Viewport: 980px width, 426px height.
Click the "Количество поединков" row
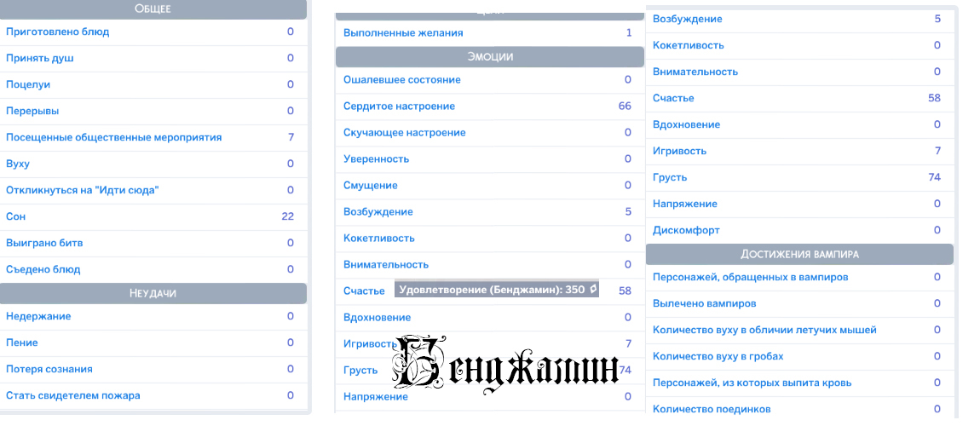799,409
